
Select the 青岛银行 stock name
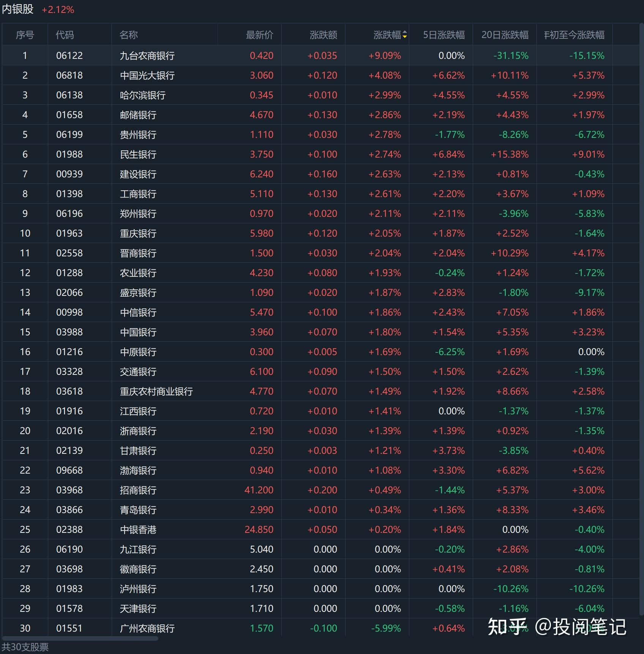(x=138, y=510)
